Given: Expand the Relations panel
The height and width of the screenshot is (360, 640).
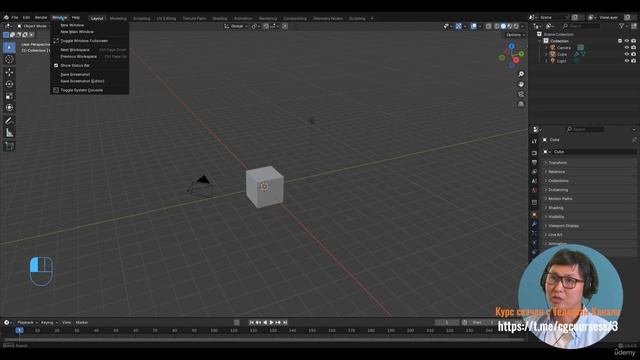Looking at the screenshot, I should point(590,172).
